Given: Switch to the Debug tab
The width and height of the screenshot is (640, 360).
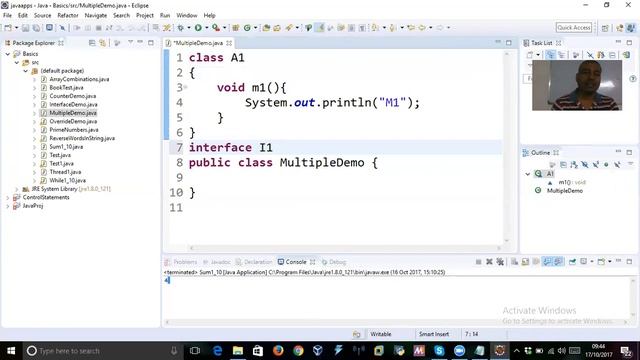Looking at the screenshot, I should tap(334, 262).
